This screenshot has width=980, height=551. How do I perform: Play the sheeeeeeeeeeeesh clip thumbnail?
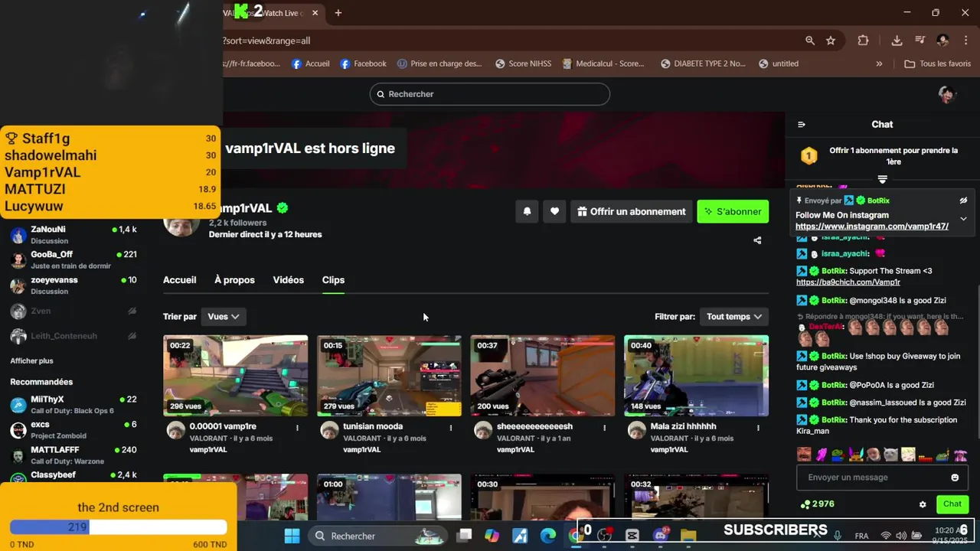(x=543, y=376)
